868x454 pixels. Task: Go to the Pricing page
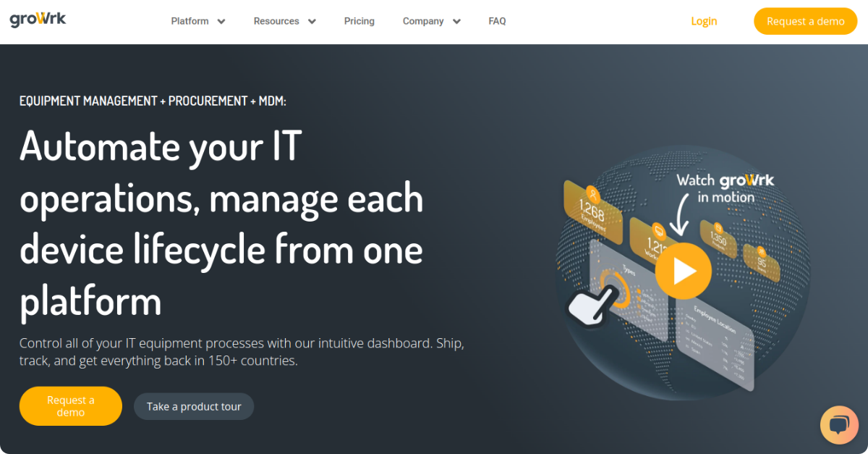(x=359, y=21)
